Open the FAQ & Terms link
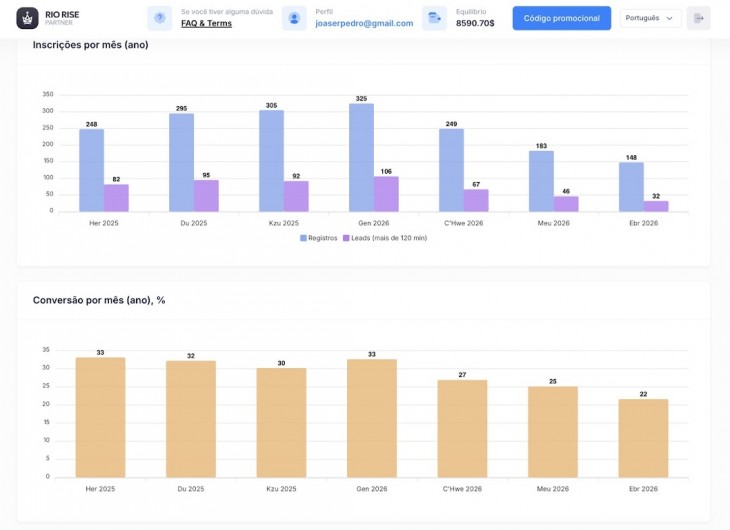This screenshot has height=530, width=730. pyautogui.click(x=206, y=23)
